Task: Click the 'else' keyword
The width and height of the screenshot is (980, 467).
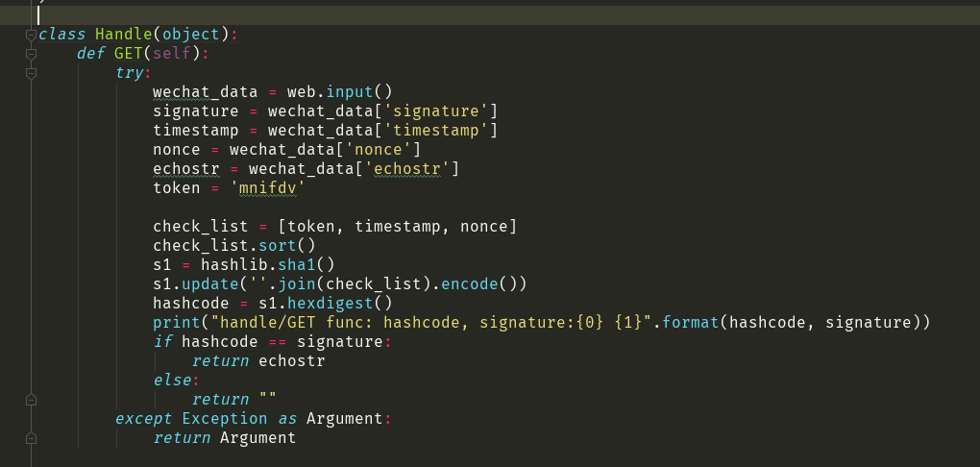Action: (x=172, y=381)
